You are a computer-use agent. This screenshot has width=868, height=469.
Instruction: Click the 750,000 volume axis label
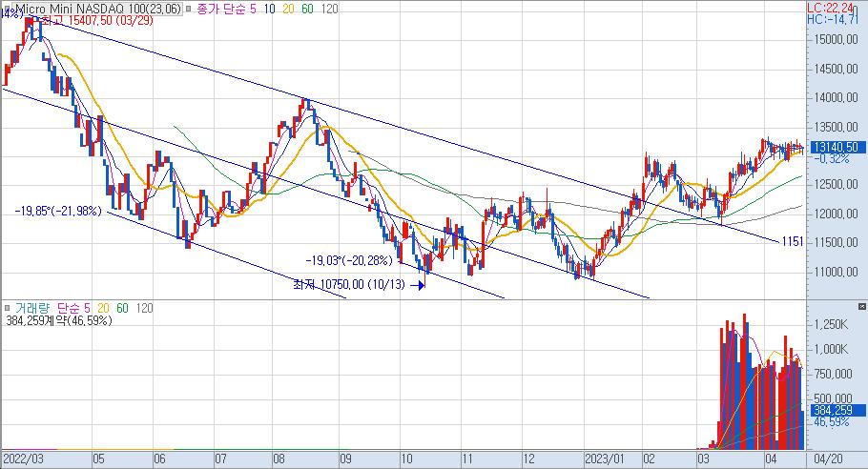(x=833, y=375)
